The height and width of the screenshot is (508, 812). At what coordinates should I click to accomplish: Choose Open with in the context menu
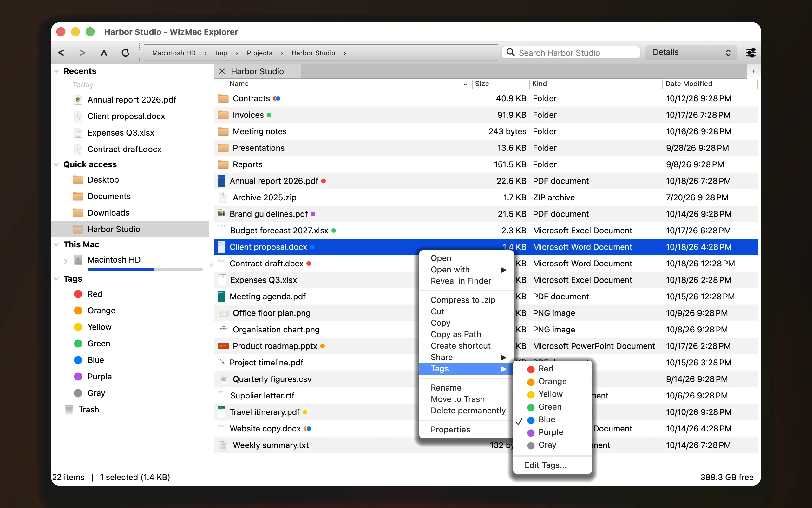pyautogui.click(x=466, y=270)
